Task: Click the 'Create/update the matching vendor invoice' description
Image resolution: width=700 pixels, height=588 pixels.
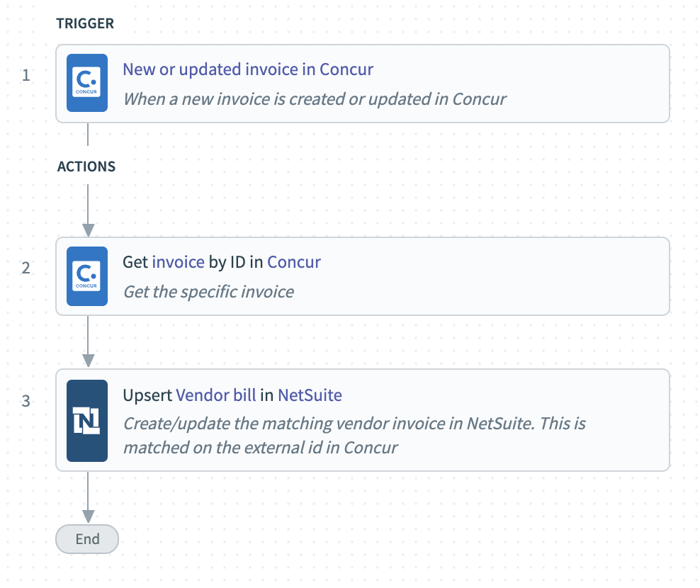Action: click(x=354, y=435)
